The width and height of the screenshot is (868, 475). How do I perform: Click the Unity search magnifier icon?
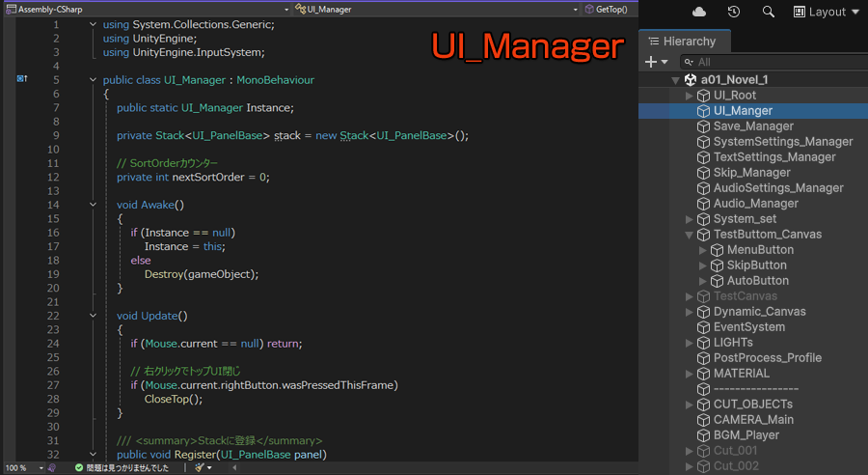point(769,12)
